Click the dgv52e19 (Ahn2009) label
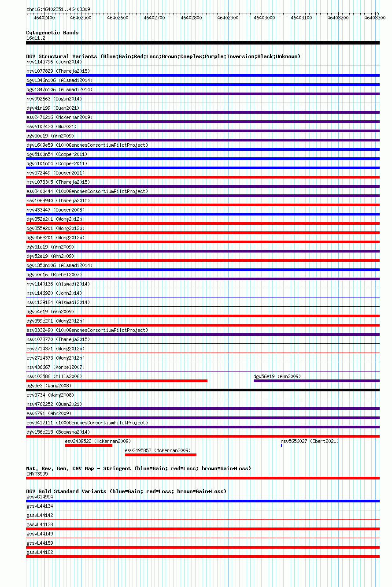 coord(50,256)
